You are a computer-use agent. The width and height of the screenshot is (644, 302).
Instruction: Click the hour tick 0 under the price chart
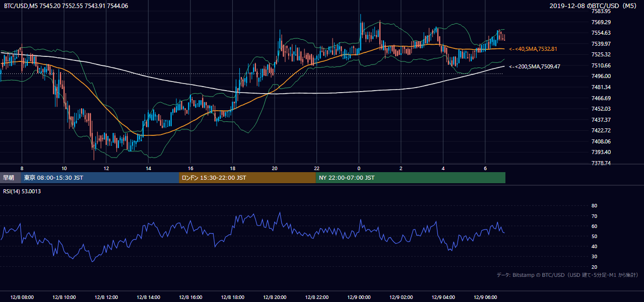359,168
